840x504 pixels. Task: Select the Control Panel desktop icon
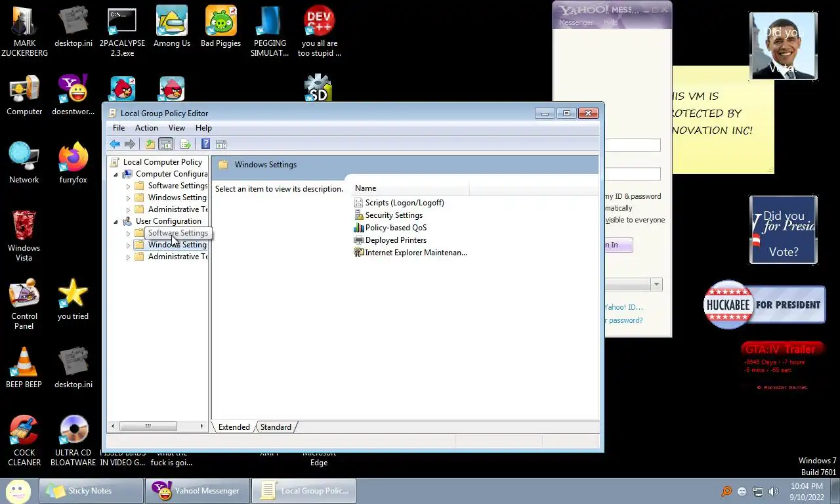click(x=24, y=304)
